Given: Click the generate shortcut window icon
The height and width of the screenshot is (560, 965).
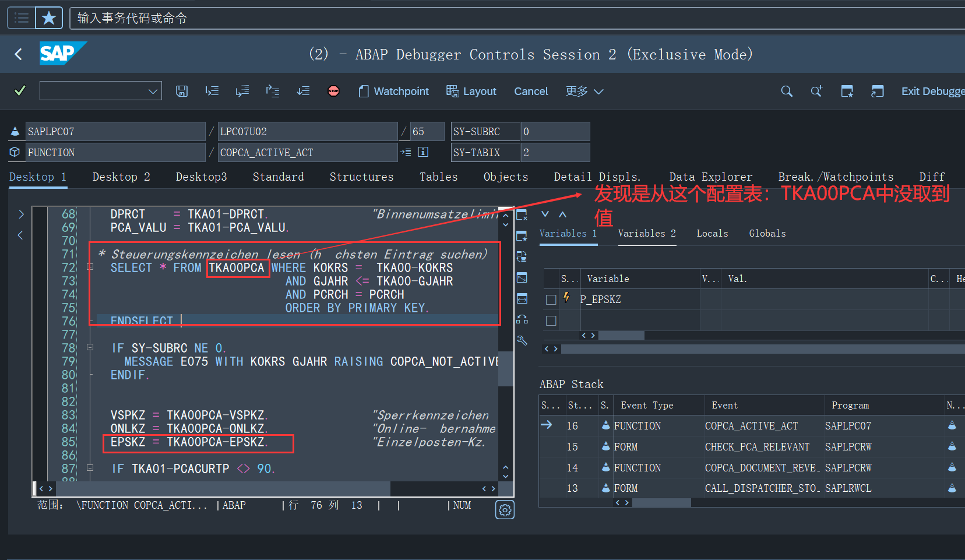Looking at the screenshot, I should [x=878, y=91].
